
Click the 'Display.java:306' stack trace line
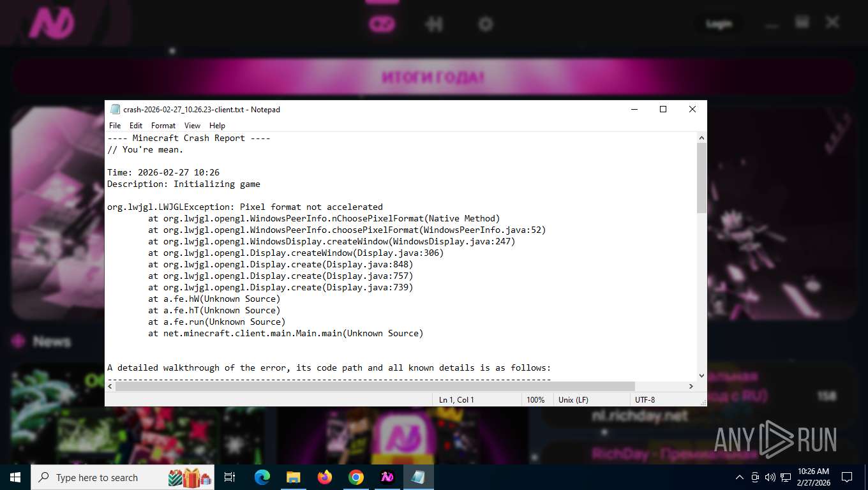(296, 253)
